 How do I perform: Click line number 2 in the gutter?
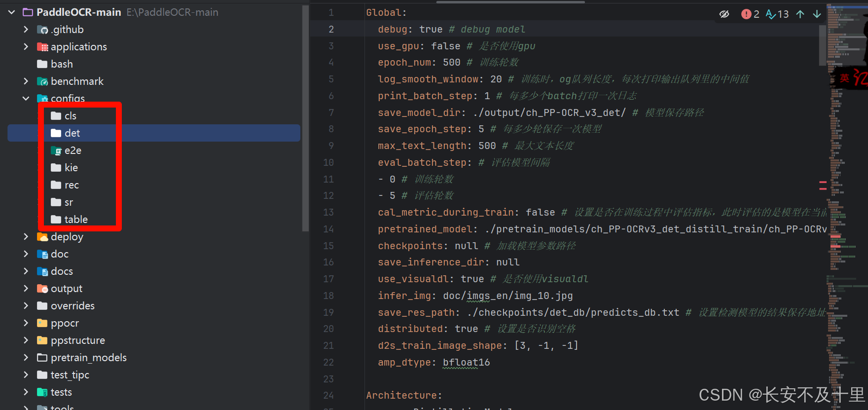click(x=331, y=30)
